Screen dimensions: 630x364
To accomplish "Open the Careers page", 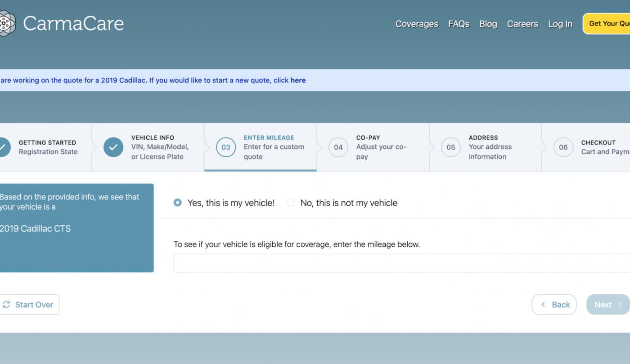I will click(522, 24).
